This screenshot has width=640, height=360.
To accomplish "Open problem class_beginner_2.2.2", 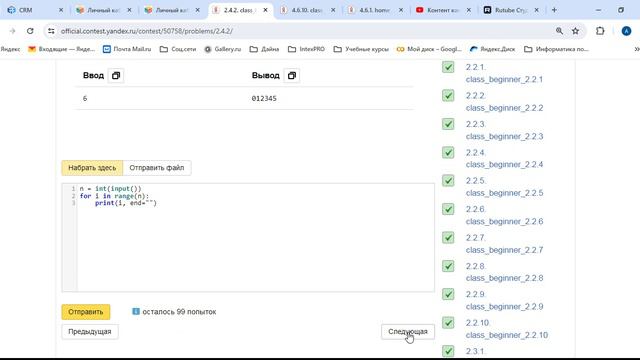I will click(x=504, y=108).
